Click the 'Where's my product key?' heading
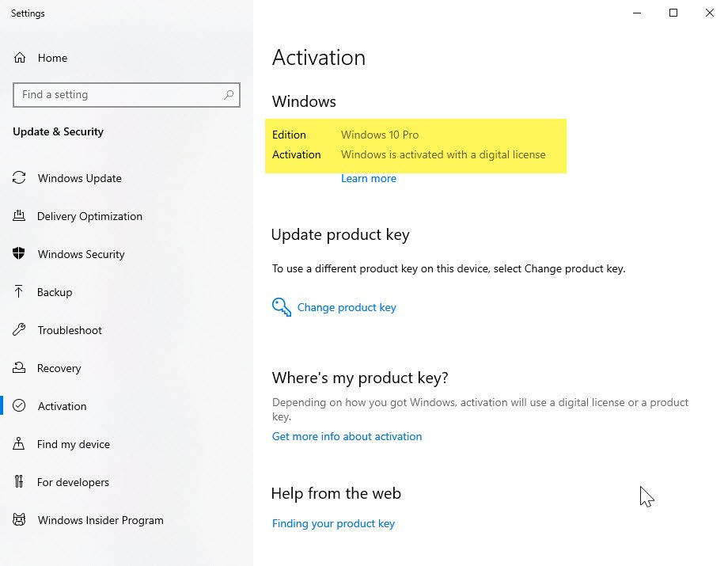This screenshot has width=728, height=566. coord(360,378)
